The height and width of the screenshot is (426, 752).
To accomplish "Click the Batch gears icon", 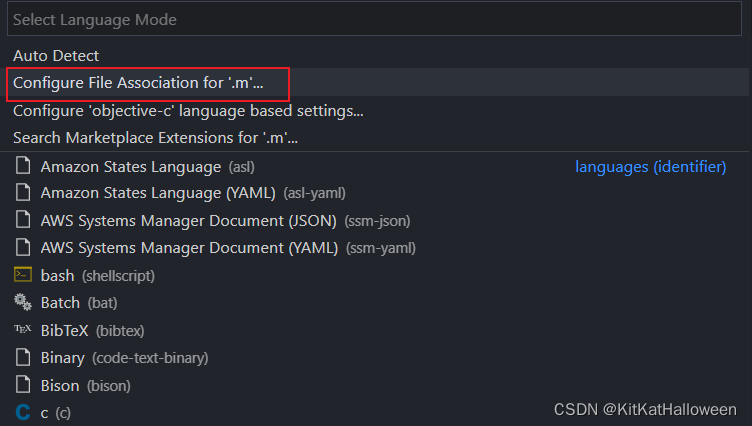I will pyautogui.click(x=23, y=302).
